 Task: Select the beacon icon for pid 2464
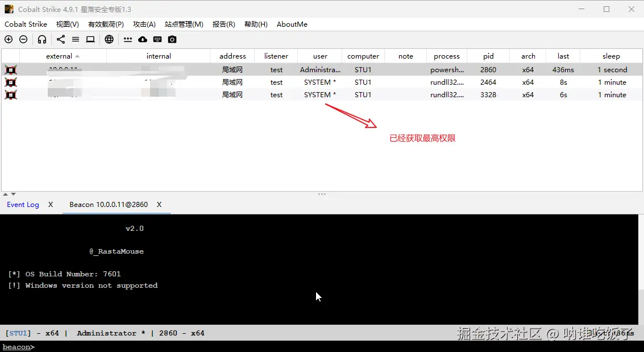pyautogui.click(x=11, y=82)
